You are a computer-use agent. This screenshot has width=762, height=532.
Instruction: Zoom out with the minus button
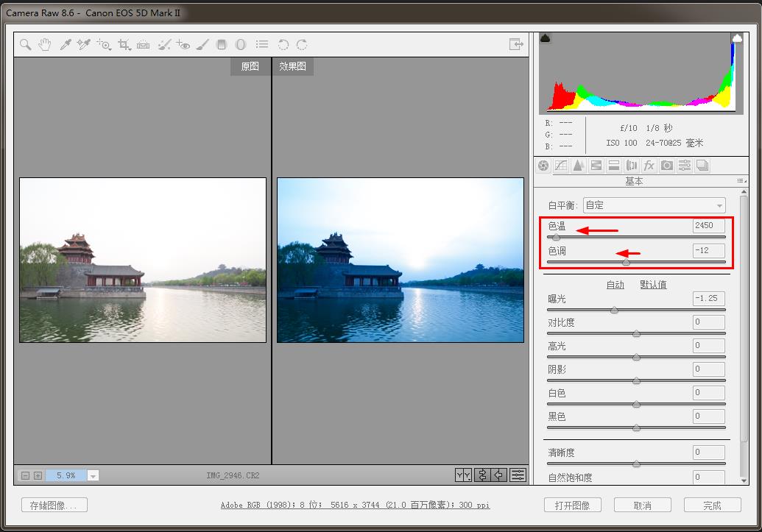pyautogui.click(x=26, y=475)
